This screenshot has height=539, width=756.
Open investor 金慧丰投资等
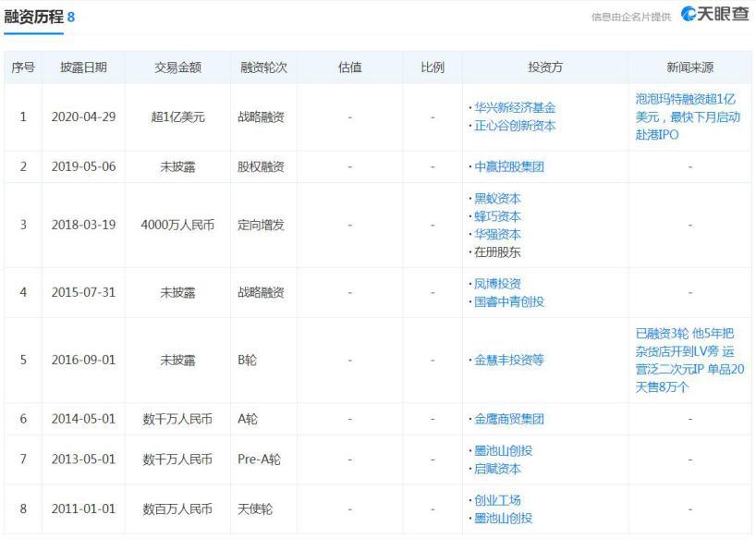coord(509,361)
